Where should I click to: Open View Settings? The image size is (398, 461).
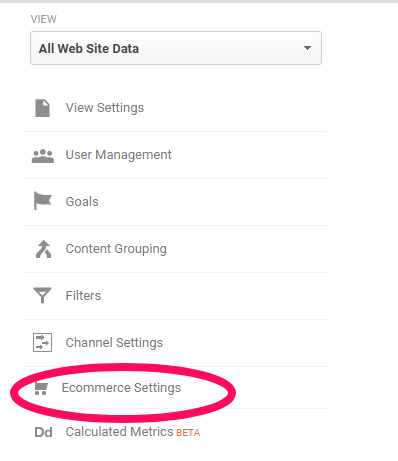coord(105,108)
